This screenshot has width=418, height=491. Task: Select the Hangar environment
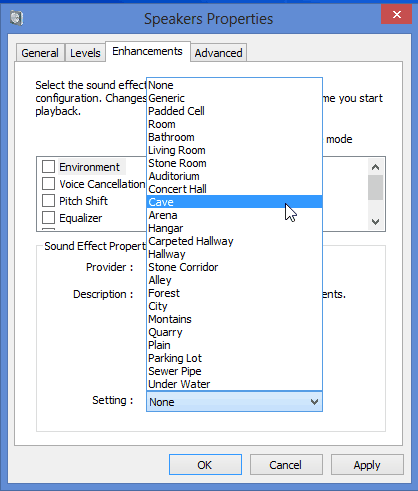(234, 228)
